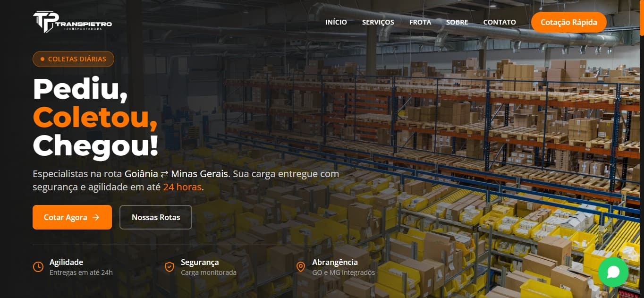Click the shield icon beside Segurança

pyautogui.click(x=169, y=267)
